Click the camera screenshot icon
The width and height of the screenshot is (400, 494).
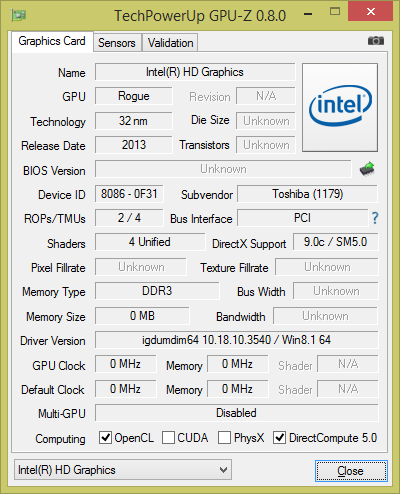point(376,41)
